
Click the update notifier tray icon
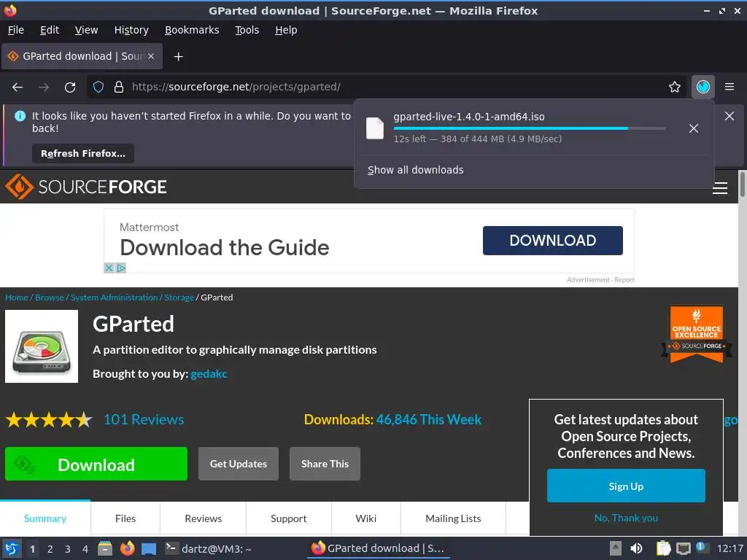[x=702, y=548]
